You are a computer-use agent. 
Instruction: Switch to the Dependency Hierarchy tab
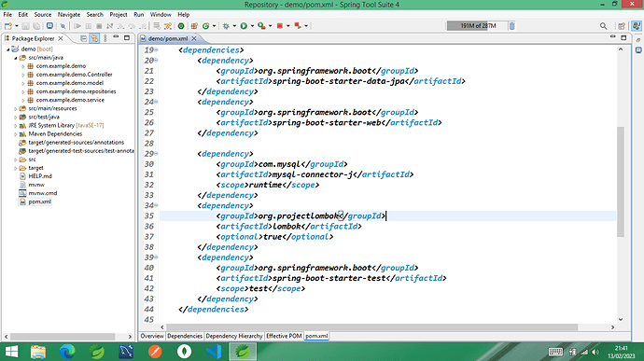pos(233,336)
